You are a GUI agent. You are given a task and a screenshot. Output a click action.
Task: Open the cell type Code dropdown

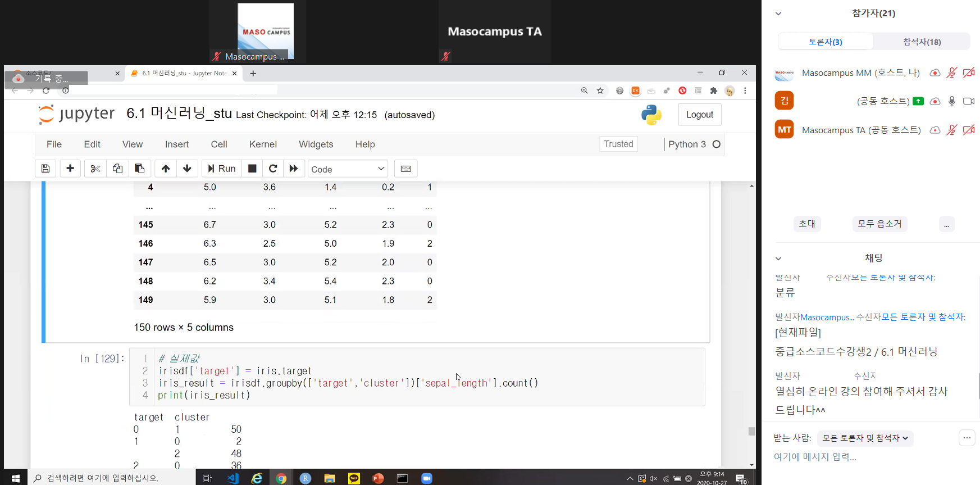348,169
